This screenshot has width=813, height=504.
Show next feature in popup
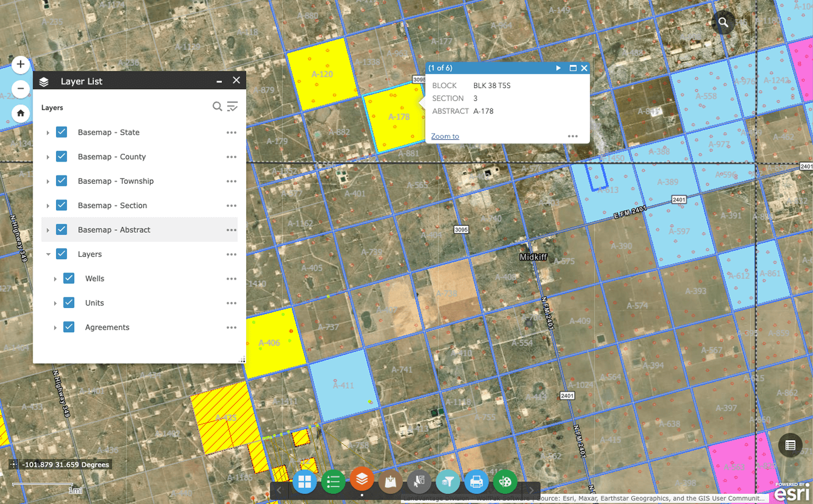(558, 68)
